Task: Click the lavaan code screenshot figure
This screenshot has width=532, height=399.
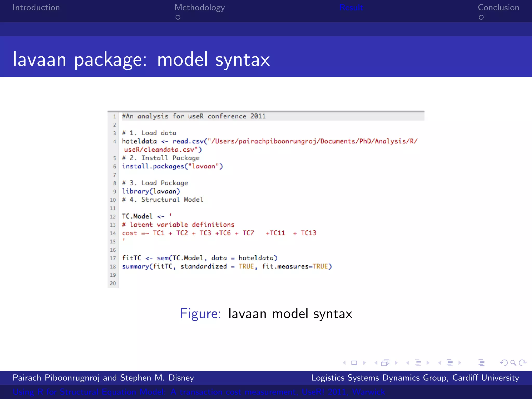Action: (x=266, y=199)
